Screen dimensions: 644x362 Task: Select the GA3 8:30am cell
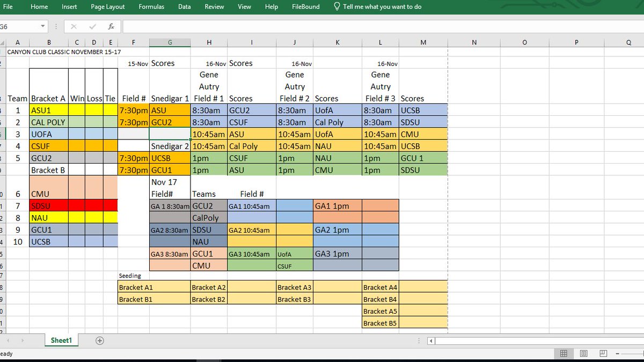170,254
